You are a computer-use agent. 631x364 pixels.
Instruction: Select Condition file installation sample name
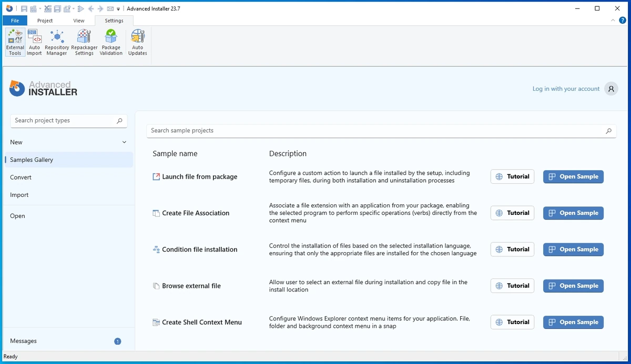(200, 249)
